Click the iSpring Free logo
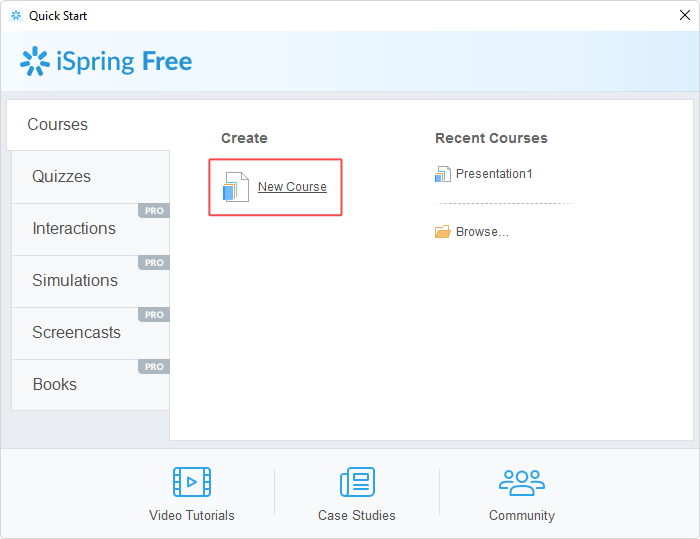This screenshot has width=700, height=539. tap(106, 61)
